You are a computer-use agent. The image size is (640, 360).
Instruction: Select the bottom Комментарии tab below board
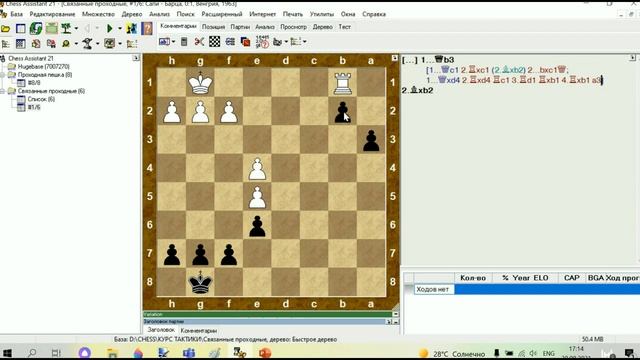click(199, 331)
